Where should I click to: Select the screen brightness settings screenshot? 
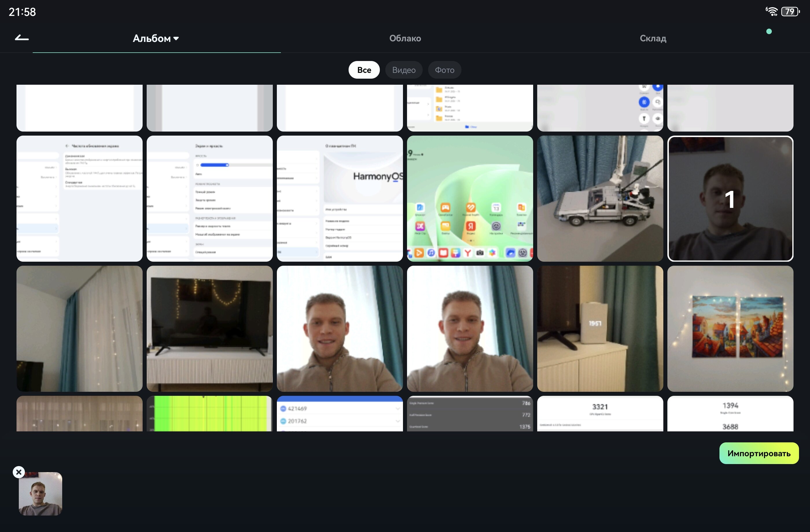pyautogui.click(x=209, y=199)
